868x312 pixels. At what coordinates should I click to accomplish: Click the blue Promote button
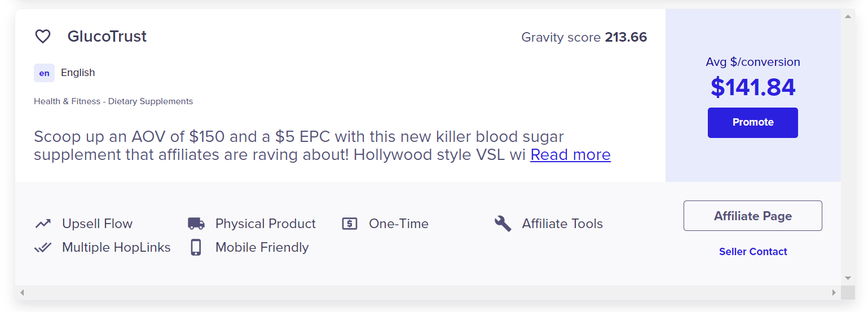click(753, 123)
